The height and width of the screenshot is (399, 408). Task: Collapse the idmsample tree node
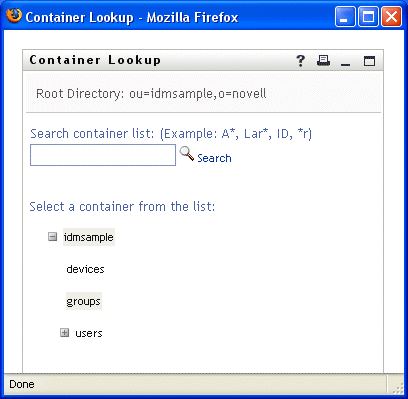53,237
